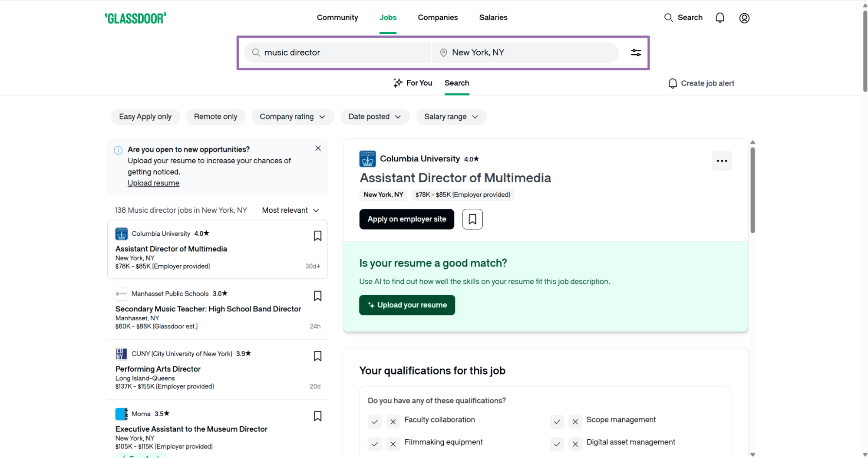Open the Jobs menu
This screenshot has width=868, height=458.
point(388,17)
